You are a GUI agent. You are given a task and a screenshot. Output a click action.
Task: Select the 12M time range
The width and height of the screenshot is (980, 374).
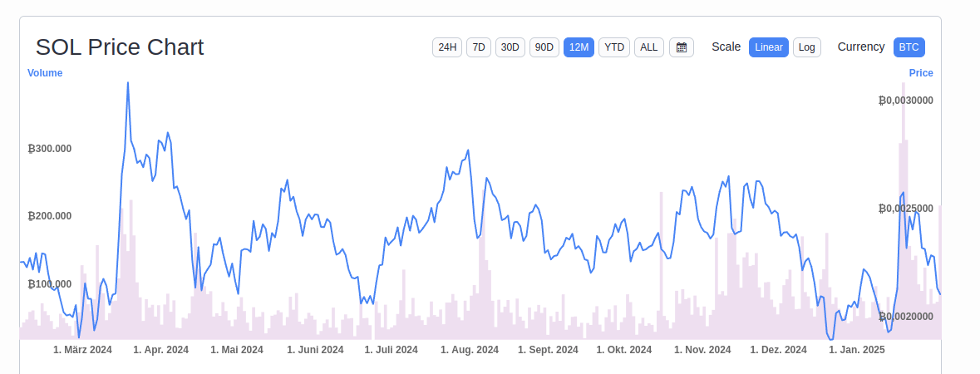pyautogui.click(x=579, y=47)
